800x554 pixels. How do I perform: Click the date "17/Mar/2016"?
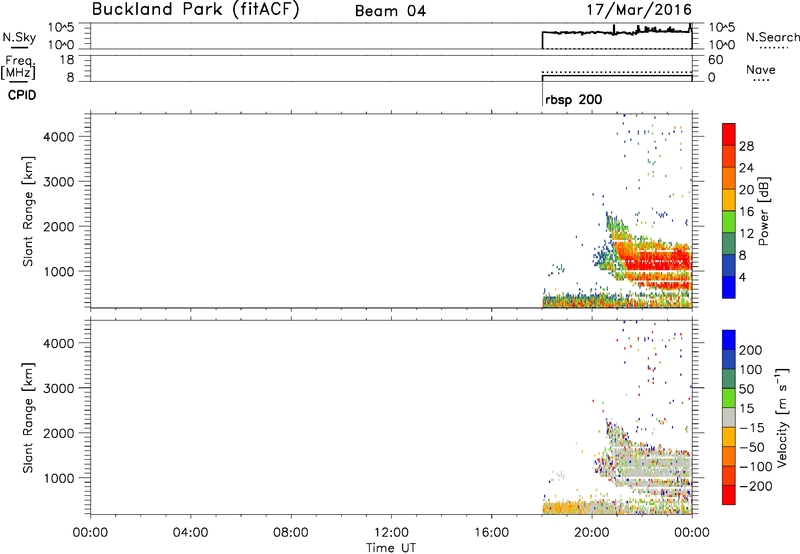coord(639,9)
